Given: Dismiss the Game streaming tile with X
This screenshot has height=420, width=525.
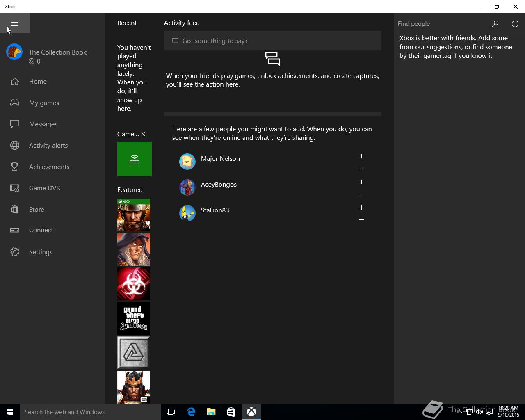Looking at the screenshot, I should click(143, 134).
